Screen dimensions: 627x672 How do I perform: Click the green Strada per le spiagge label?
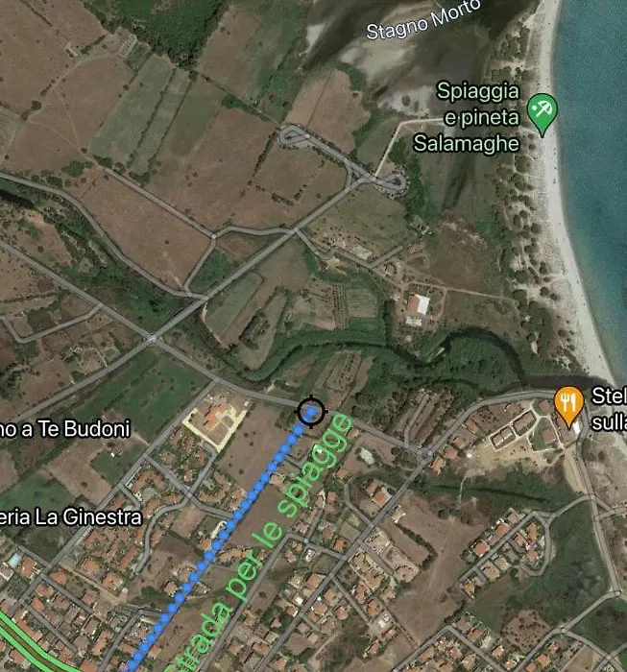tap(261, 542)
